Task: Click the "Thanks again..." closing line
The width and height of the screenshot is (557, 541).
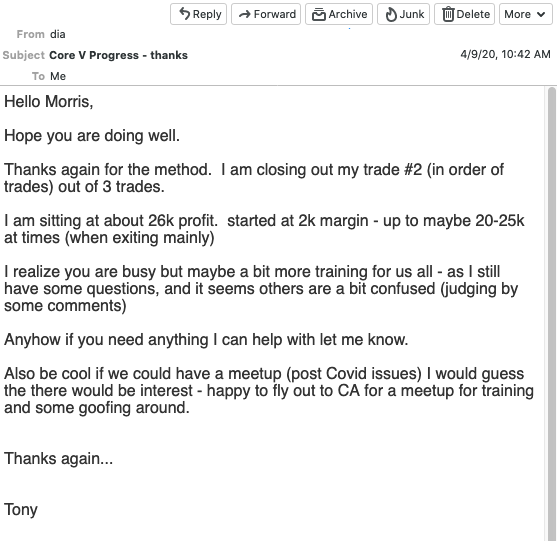Action: point(59,459)
